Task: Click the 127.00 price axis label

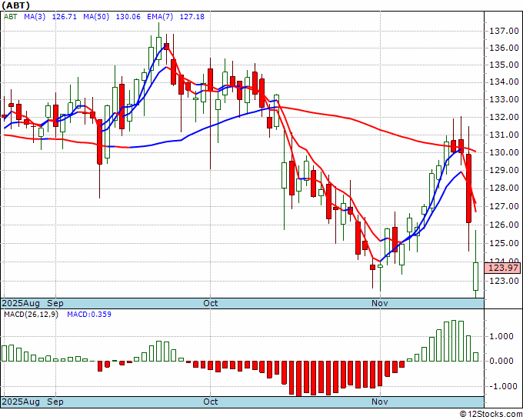Action: 504,206
